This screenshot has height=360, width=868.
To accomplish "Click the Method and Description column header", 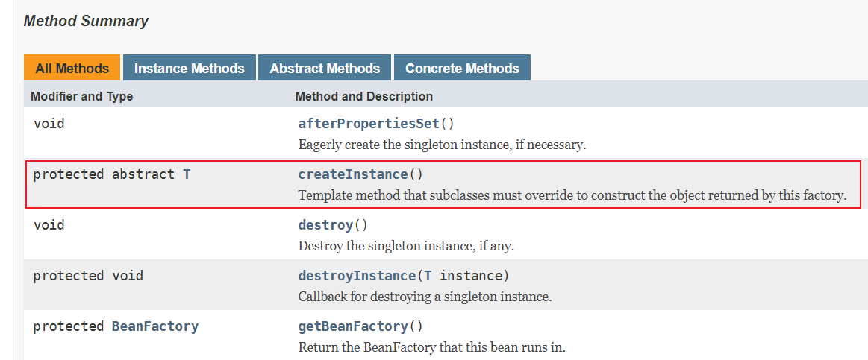I will 363,96.
